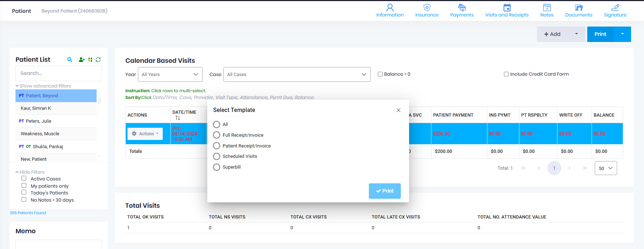Open the Payments icon in header
644x249 pixels.
pos(462,8)
